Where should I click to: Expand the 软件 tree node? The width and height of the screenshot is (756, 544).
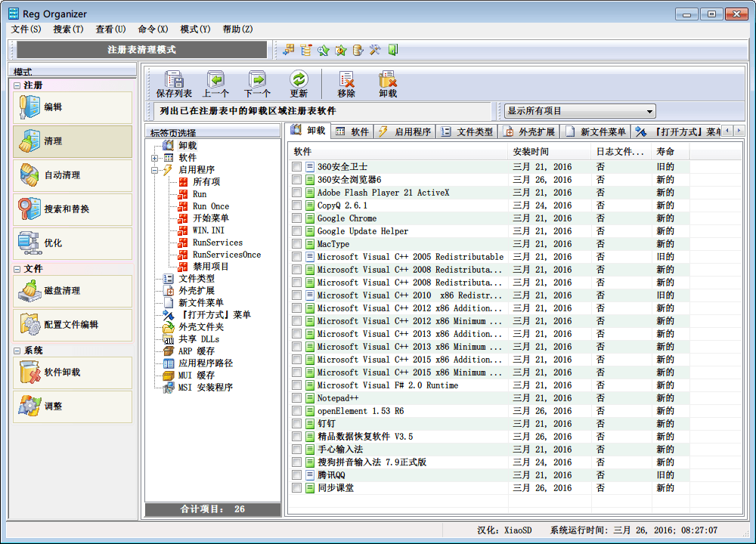(154, 158)
